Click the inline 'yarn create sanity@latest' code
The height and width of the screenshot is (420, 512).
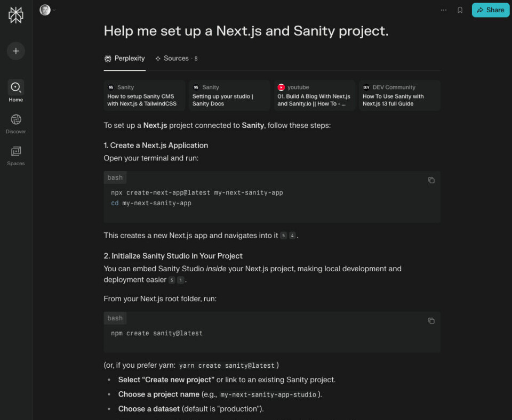pyautogui.click(x=227, y=366)
